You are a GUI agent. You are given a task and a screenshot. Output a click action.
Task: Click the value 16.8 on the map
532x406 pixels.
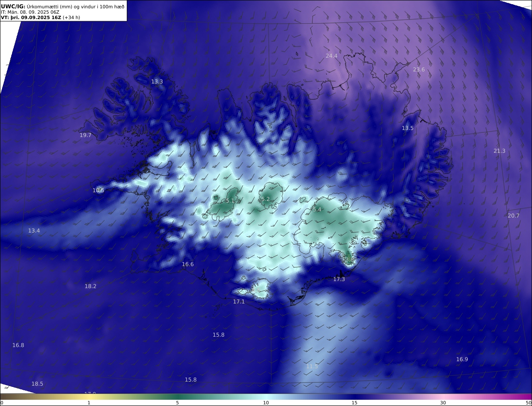tap(18, 345)
